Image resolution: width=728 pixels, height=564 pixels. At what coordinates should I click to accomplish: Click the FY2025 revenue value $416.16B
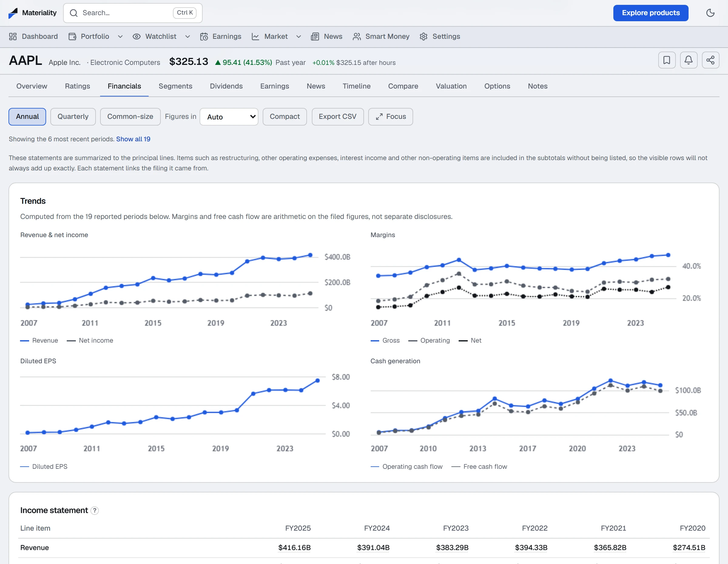tap(294, 548)
